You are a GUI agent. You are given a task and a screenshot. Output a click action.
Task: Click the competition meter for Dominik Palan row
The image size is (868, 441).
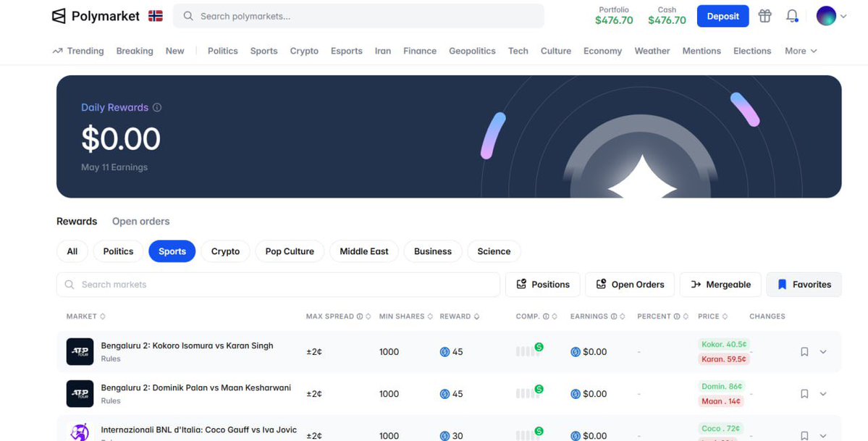click(529, 392)
